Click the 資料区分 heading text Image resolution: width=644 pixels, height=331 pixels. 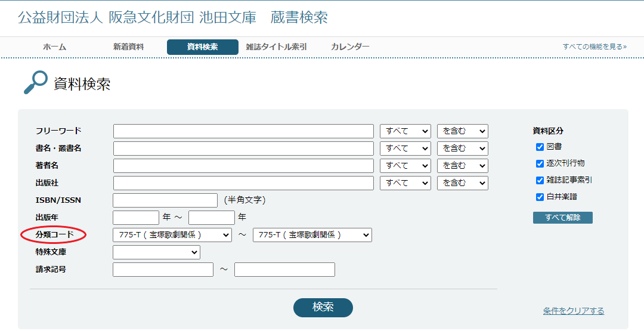click(x=548, y=131)
